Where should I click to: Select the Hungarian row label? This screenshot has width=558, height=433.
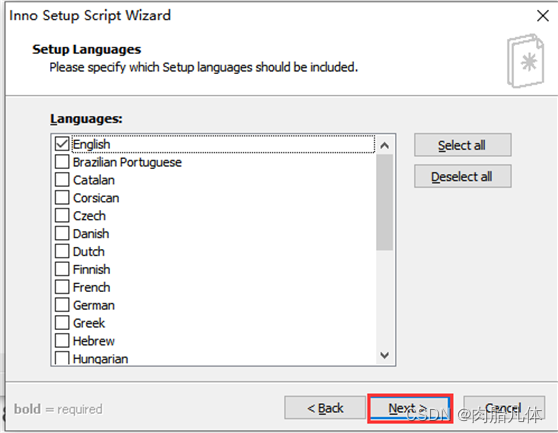100,358
